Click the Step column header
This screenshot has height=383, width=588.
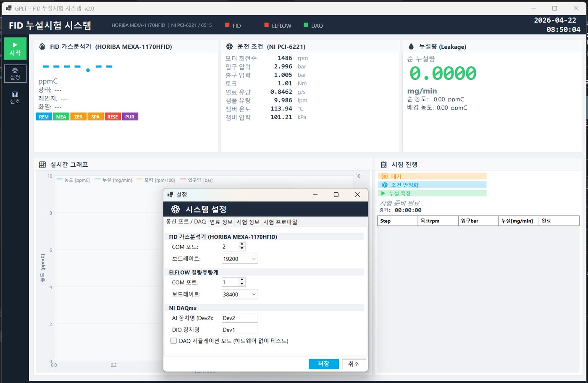398,220
